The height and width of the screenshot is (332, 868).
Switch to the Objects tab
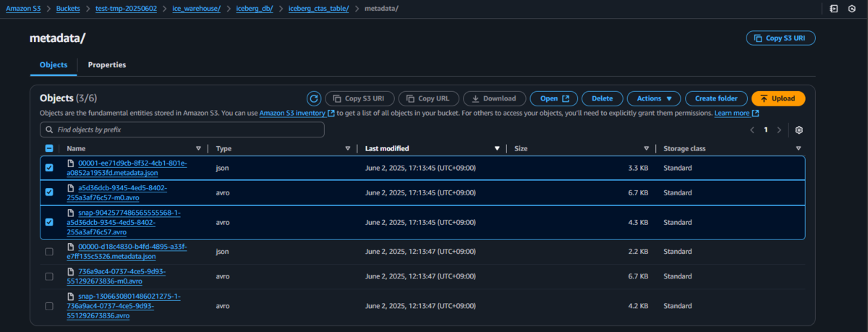[x=54, y=65]
